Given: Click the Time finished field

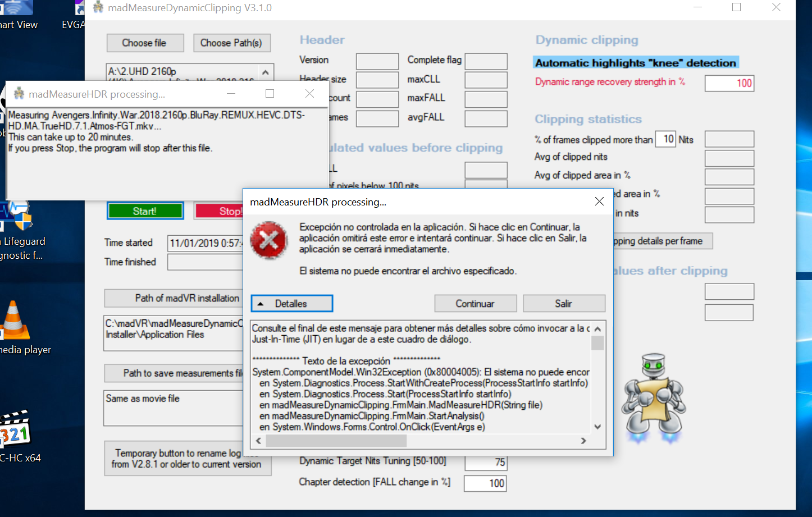Looking at the screenshot, I should click(x=206, y=262).
